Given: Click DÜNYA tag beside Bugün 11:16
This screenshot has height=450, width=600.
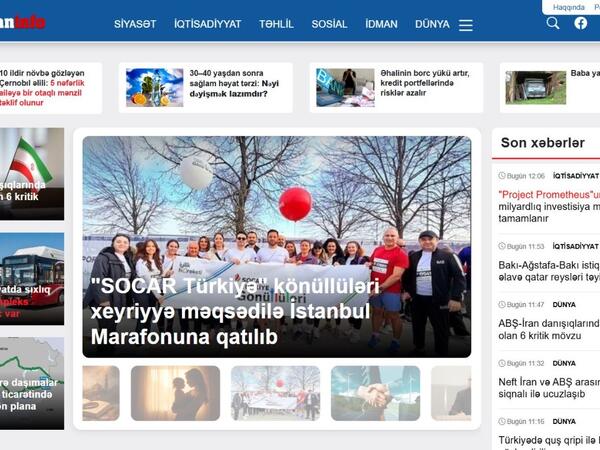Looking at the screenshot, I should click(564, 421).
